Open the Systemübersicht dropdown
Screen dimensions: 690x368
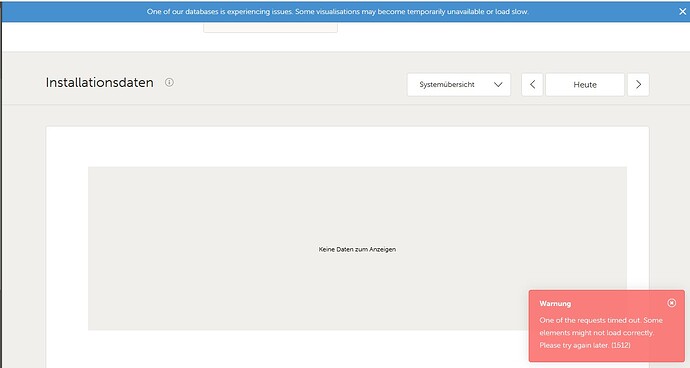pyautogui.click(x=459, y=85)
